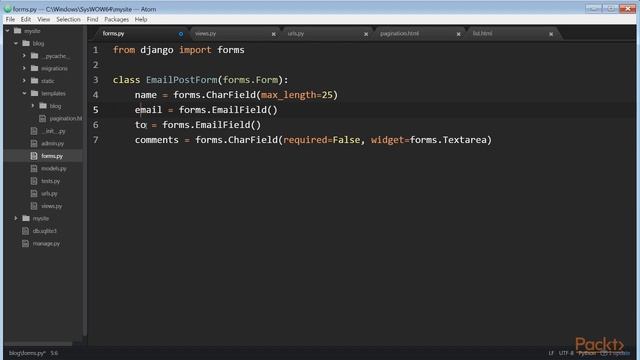The image size is (640, 360).
Task: Open admin.py from the tree view
Action: pyautogui.click(x=53, y=143)
